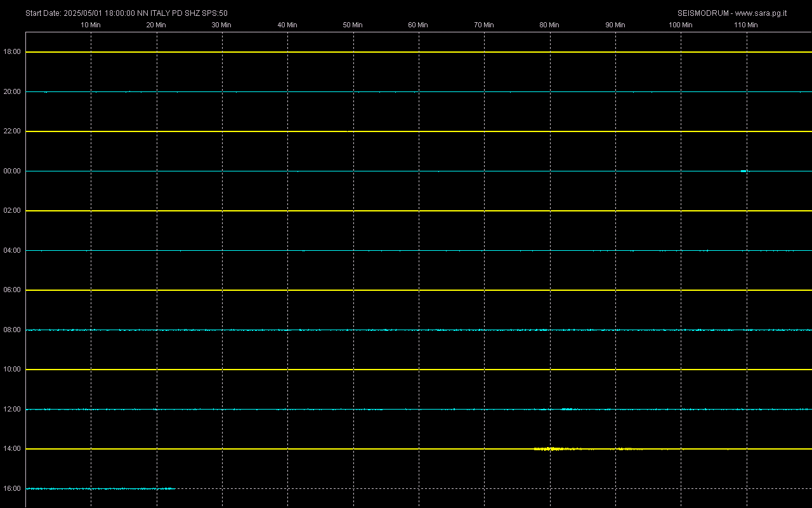Click the 04:00 time label
Screen dimensions: 812x508
click(13, 250)
